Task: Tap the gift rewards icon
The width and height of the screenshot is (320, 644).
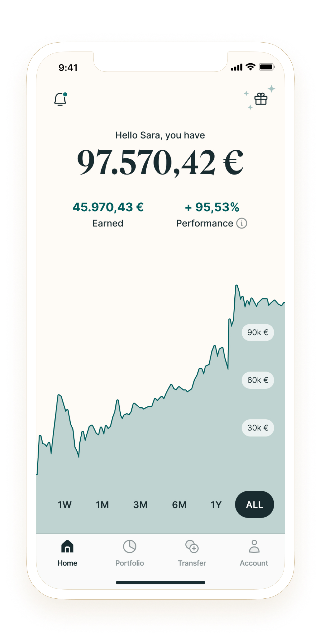Action: point(261,99)
